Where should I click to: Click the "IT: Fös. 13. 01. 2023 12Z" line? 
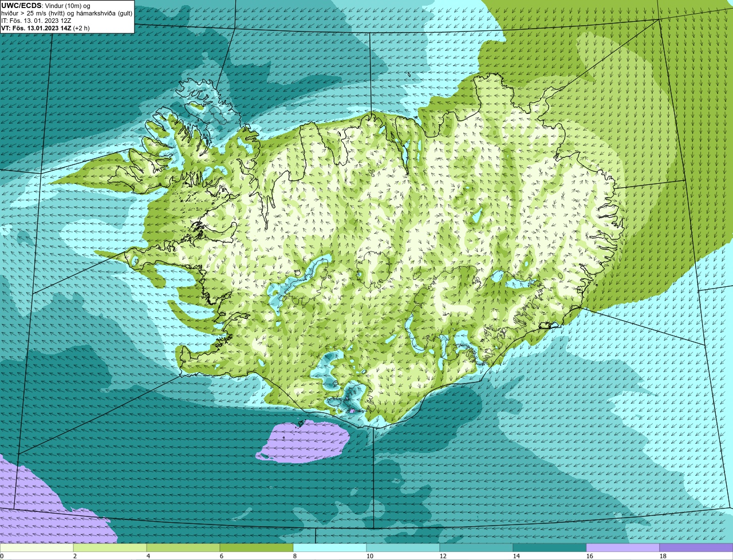coord(36,21)
